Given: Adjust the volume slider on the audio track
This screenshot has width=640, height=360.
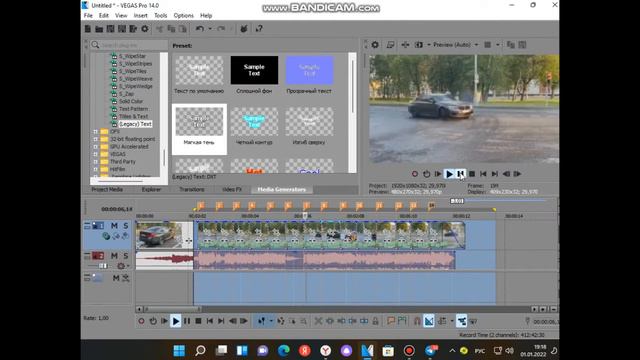Looking at the screenshot, I should tap(102, 266).
